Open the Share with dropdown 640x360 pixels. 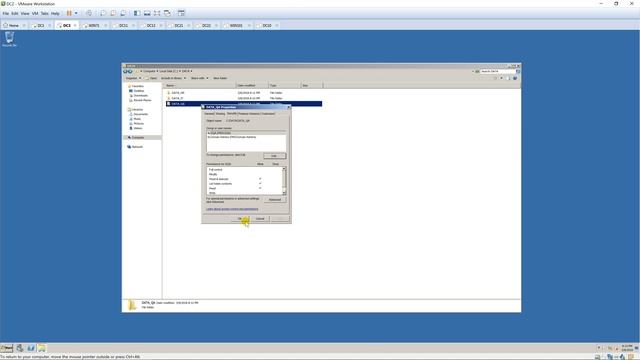point(200,78)
